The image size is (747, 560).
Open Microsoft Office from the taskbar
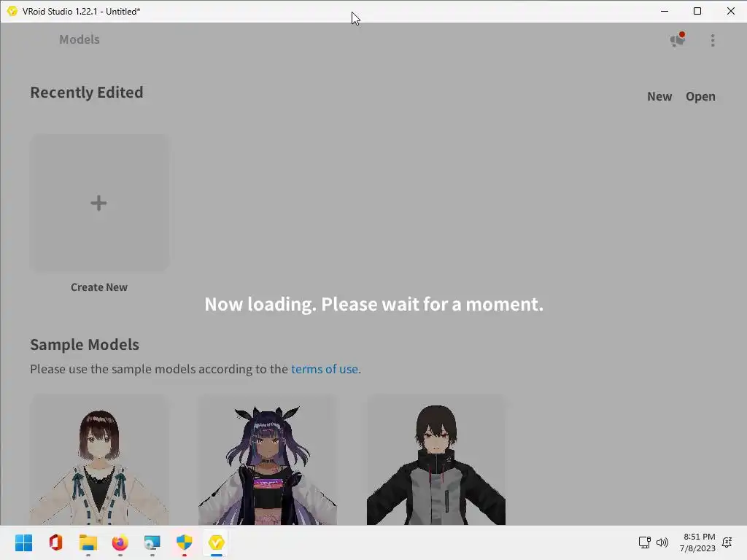tap(55, 542)
